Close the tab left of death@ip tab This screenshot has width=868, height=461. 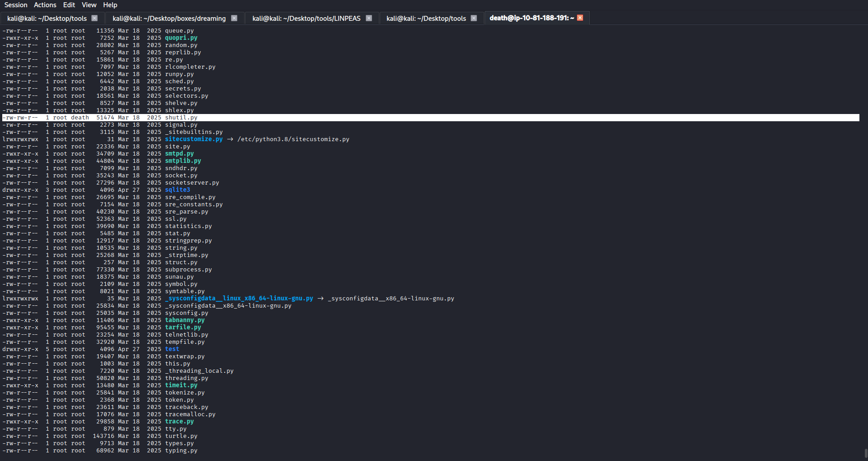474,18
